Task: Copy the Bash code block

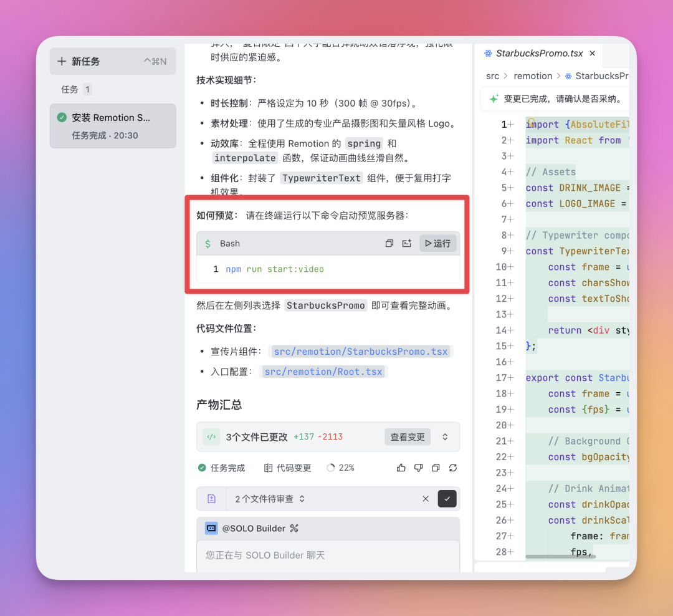Action: pos(389,244)
